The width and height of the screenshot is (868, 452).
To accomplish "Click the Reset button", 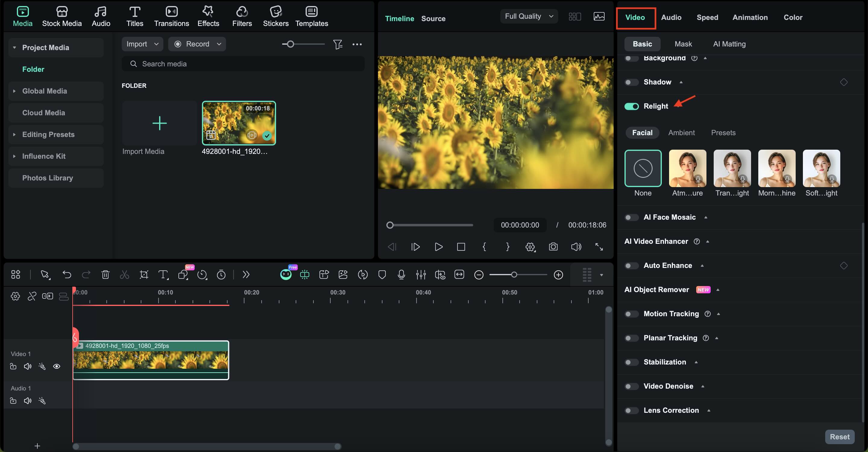I will 839,437.
